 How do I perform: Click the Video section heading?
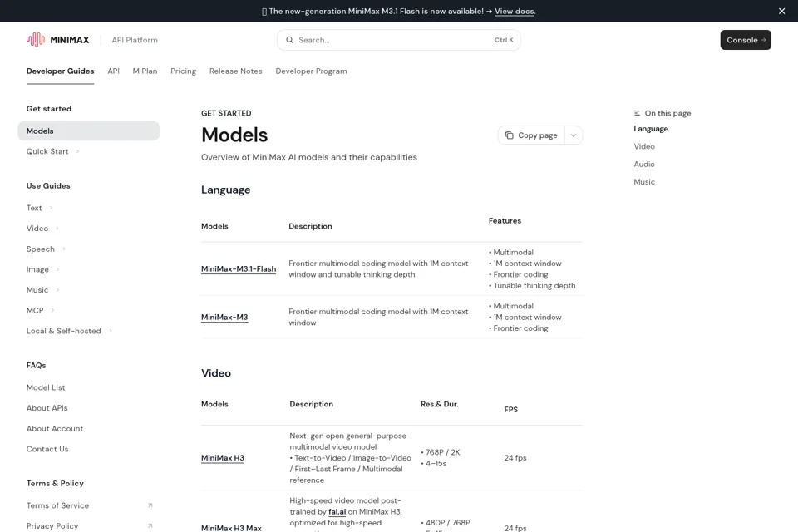click(216, 373)
